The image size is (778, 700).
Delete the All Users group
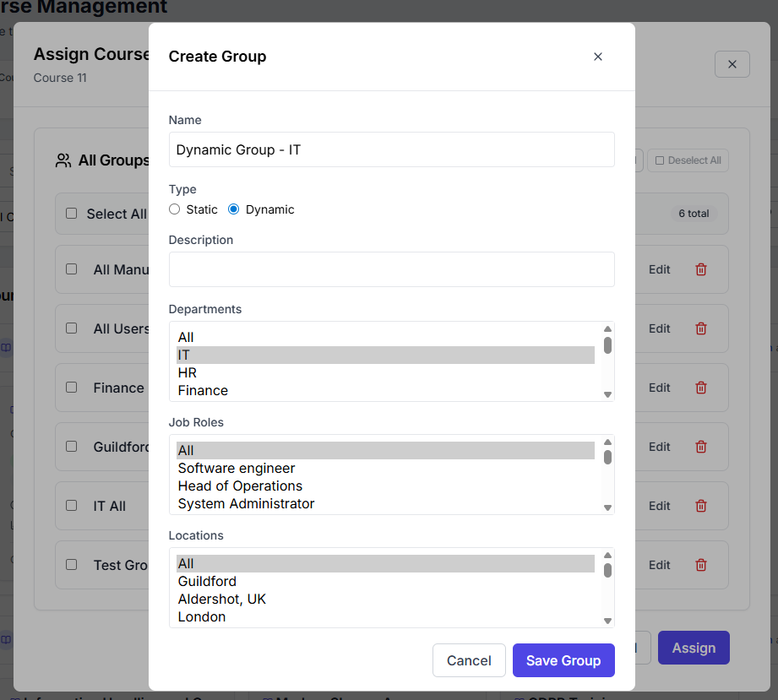701,328
